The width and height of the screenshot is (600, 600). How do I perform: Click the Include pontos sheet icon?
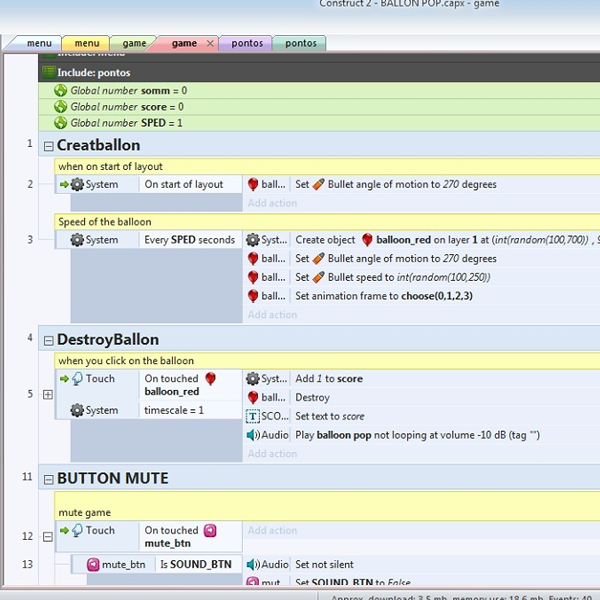pyautogui.click(x=48, y=73)
